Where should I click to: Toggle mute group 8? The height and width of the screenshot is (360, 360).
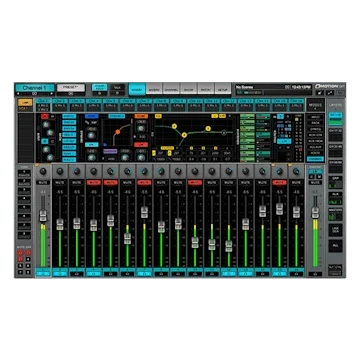tap(28, 272)
